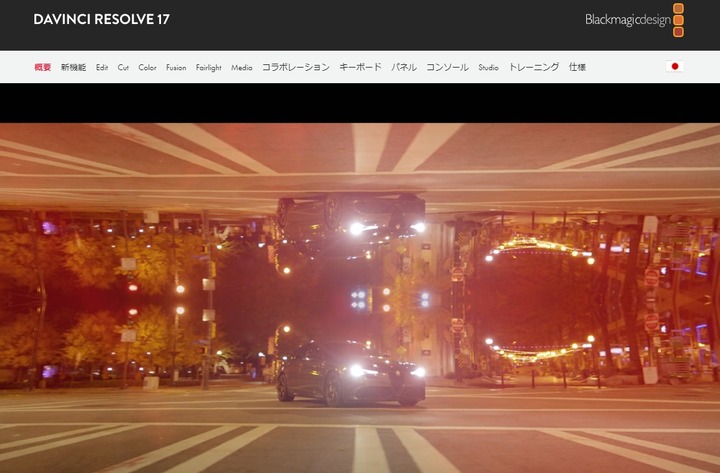Viewport: 720px width, 473px height.
Task: Select the 概要 tab
Action: (43, 67)
